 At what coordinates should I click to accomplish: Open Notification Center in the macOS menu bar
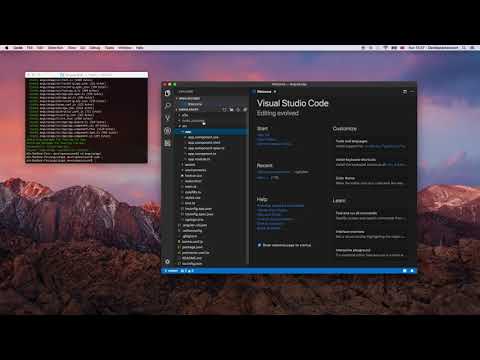[472, 48]
